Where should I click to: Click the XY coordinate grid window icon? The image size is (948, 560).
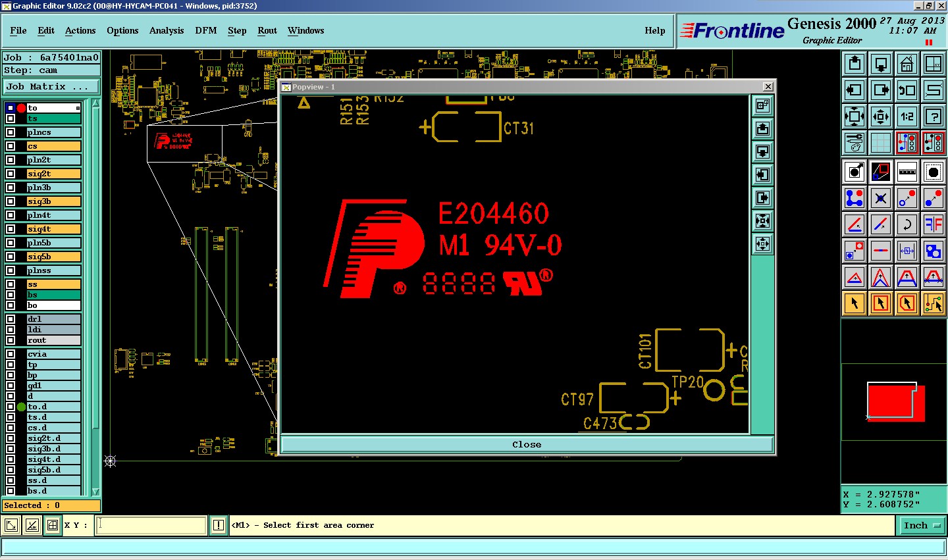point(934,64)
